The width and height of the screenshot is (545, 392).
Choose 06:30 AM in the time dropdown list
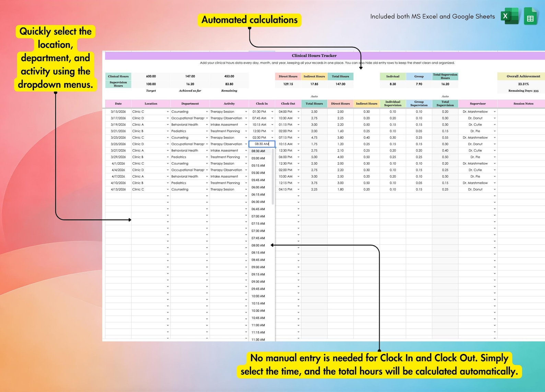(x=258, y=202)
